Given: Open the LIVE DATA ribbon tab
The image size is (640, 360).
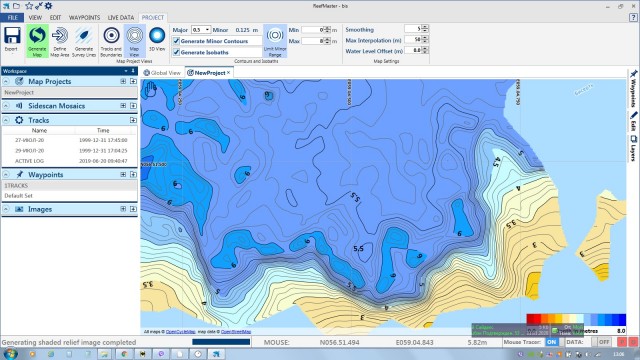Looking at the screenshot, I should [121, 18].
